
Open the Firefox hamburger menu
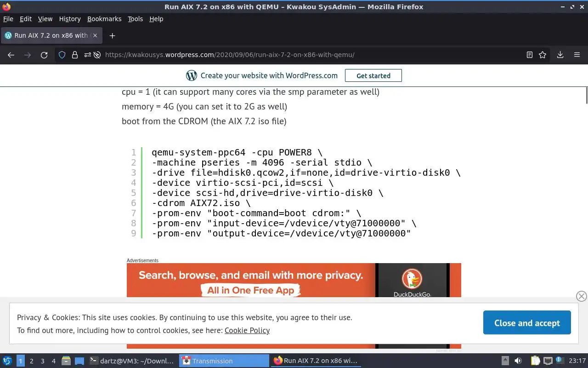tap(577, 55)
